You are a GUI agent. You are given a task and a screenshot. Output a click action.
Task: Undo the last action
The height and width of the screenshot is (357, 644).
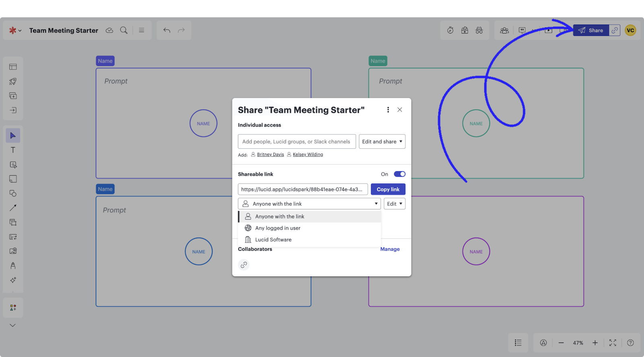point(167,31)
